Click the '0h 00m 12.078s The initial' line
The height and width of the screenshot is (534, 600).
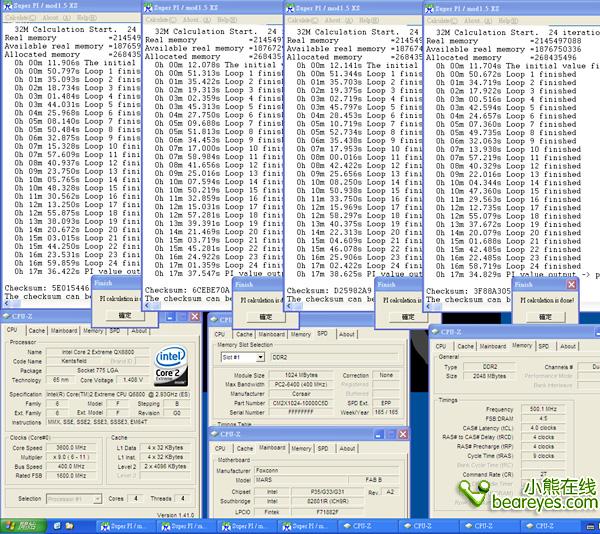point(218,65)
